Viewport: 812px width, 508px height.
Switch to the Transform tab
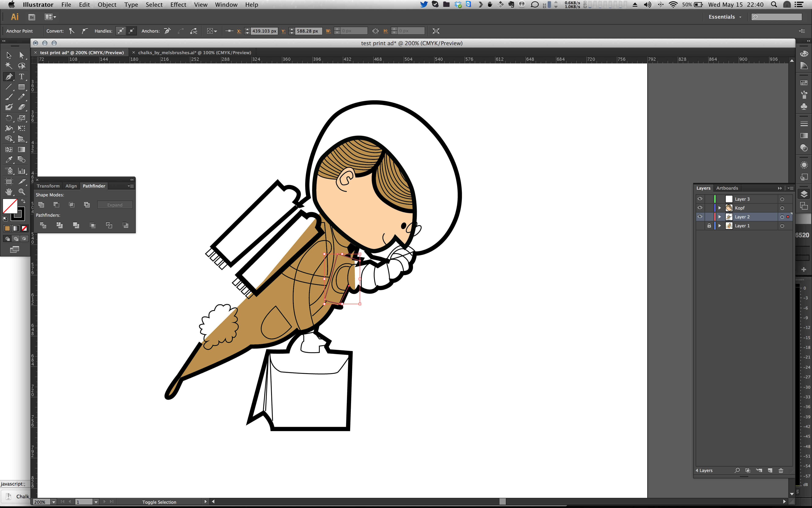(48, 186)
